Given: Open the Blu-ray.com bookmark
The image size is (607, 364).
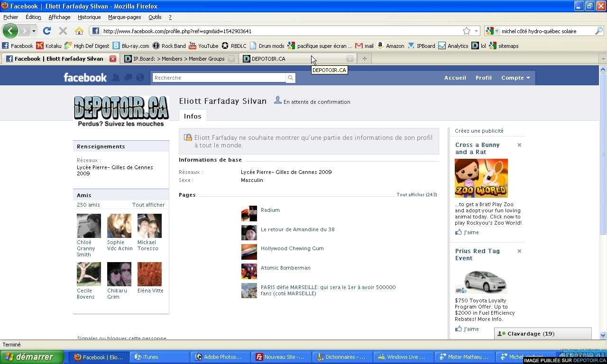Looking at the screenshot, I should click(131, 46).
